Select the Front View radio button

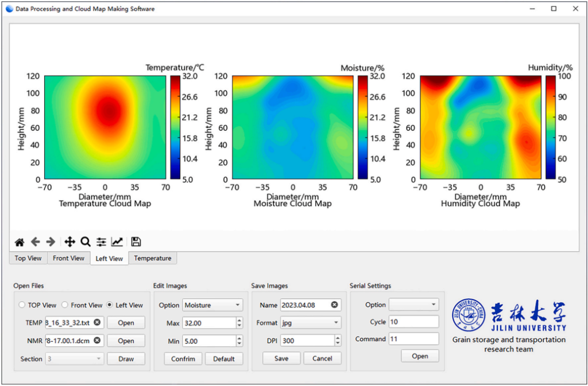(65, 305)
